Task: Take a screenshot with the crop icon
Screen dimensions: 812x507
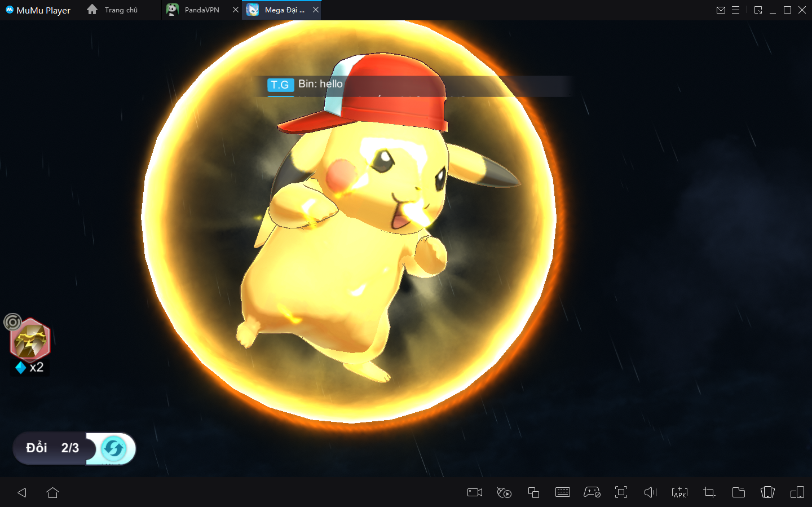Action: pos(709,492)
